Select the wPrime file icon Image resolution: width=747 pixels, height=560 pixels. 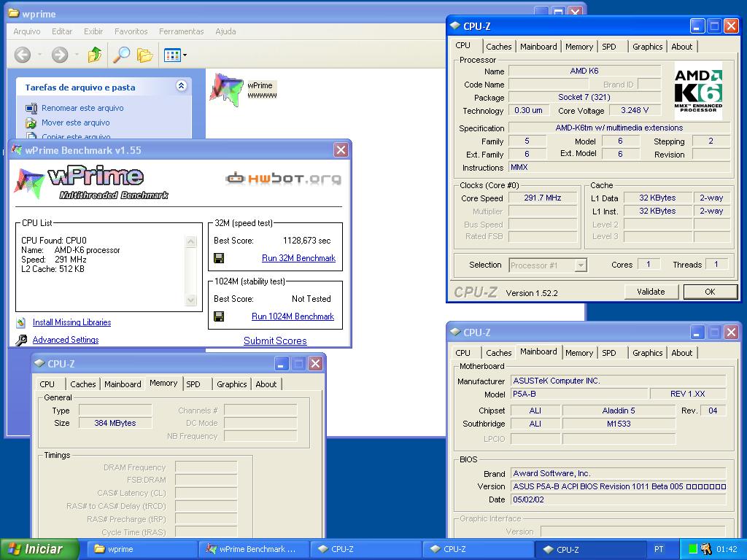(x=226, y=89)
